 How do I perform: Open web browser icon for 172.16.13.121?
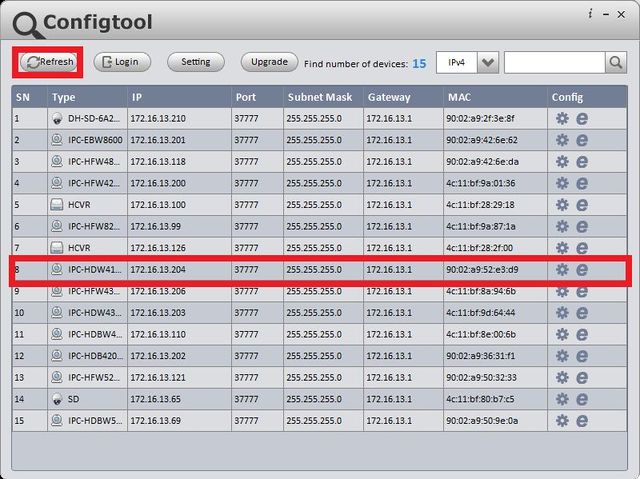[582, 378]
